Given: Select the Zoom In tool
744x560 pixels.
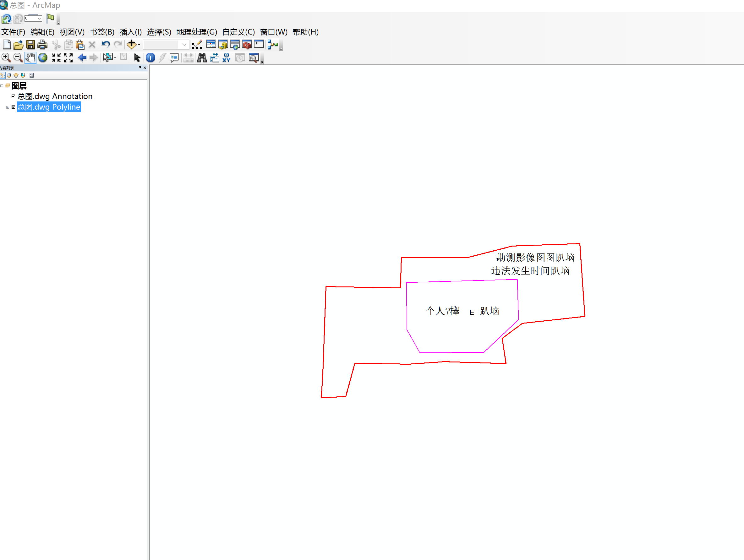Looking at the screenshot, I should coord(6,58).
